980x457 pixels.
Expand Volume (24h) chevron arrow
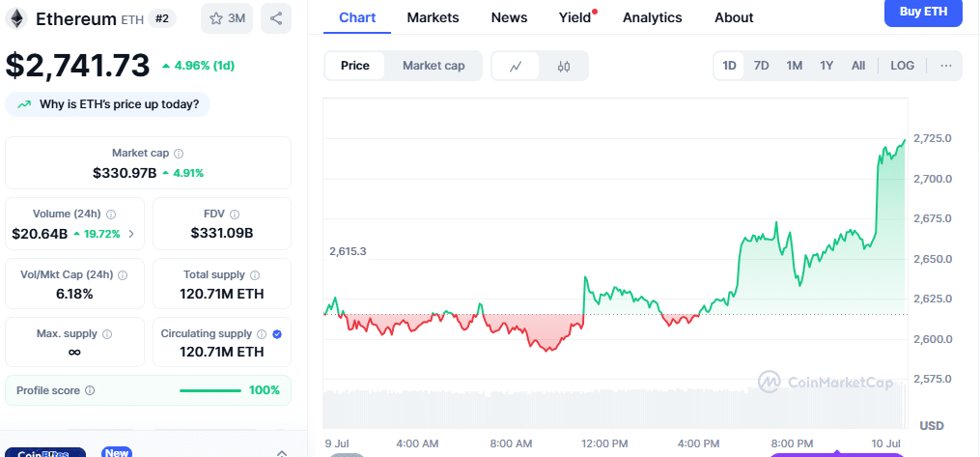[131, 235]
